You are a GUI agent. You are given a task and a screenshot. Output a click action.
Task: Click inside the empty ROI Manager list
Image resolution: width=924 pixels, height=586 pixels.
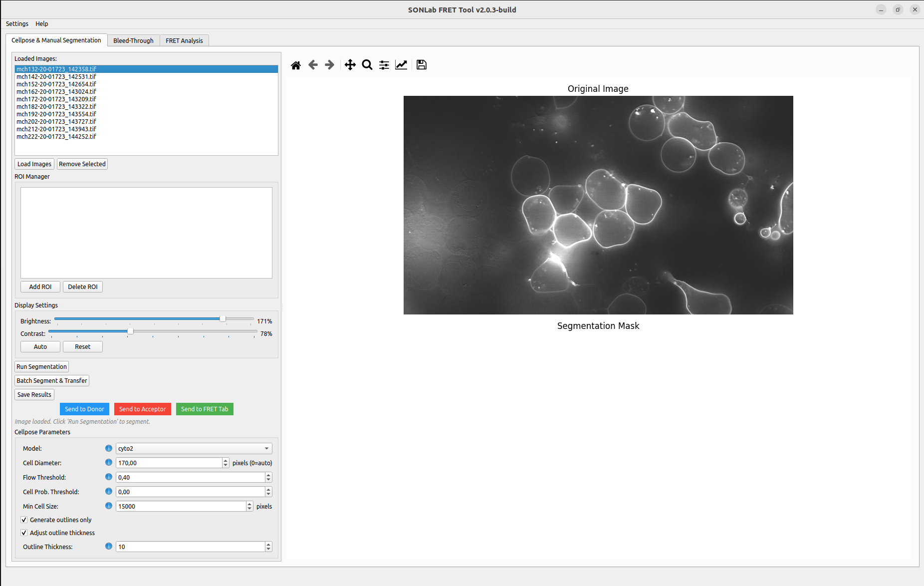(x=146, y=233)
